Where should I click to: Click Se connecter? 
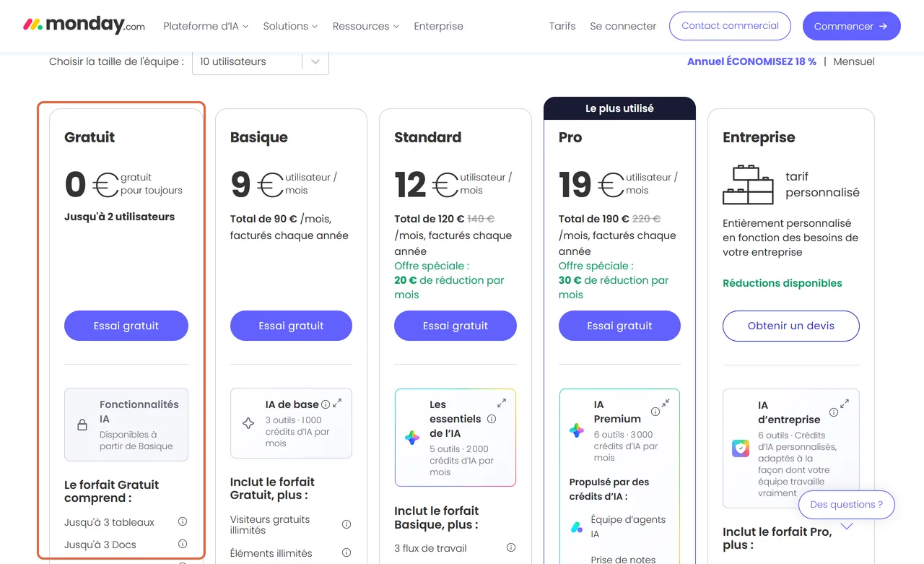point(623,26)
